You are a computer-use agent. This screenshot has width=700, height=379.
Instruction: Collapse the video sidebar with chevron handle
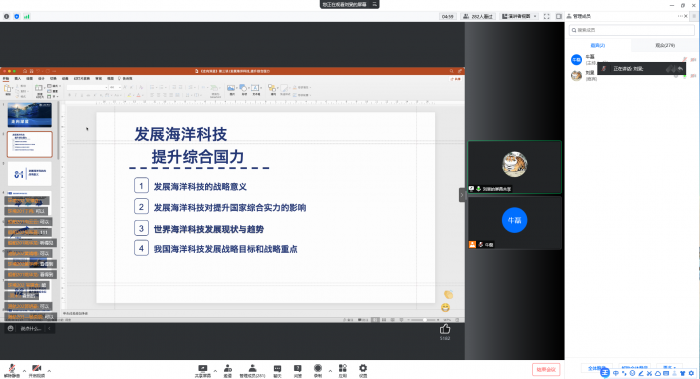[x=462, y=195]
